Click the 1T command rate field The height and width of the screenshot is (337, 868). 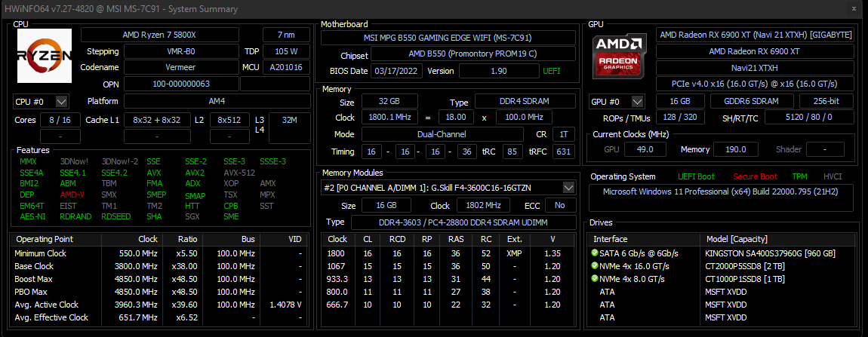[562, 134]
